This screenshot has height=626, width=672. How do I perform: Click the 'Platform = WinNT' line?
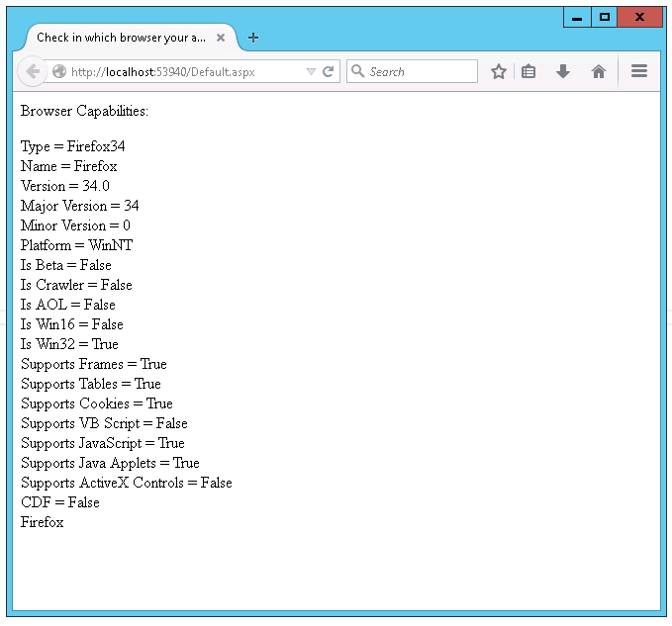77,245
